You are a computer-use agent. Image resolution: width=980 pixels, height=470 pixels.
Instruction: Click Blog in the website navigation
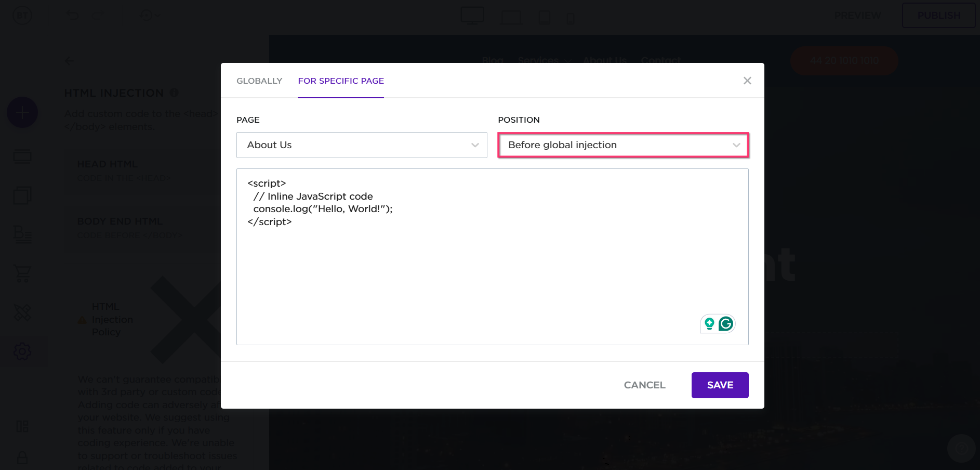point(493,60)
